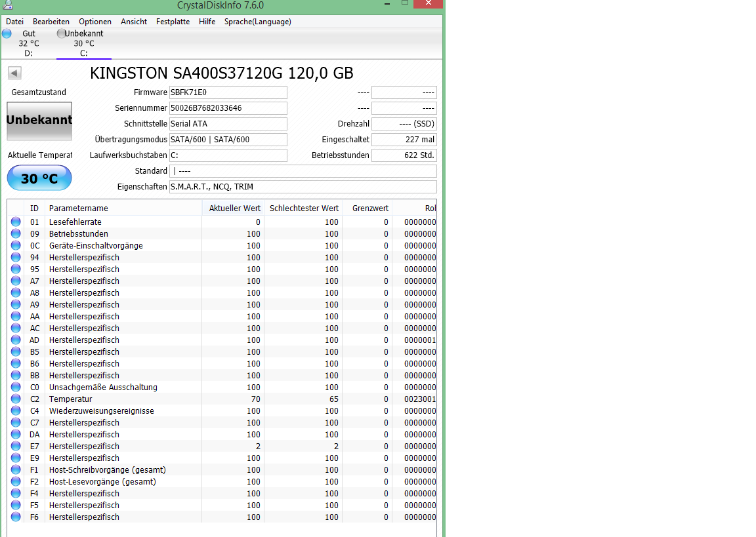Click the Drehzahl field showing (SSD)
Image resolution: width=756 pixels, height=537 pixels.
click(x=404, y=124)
